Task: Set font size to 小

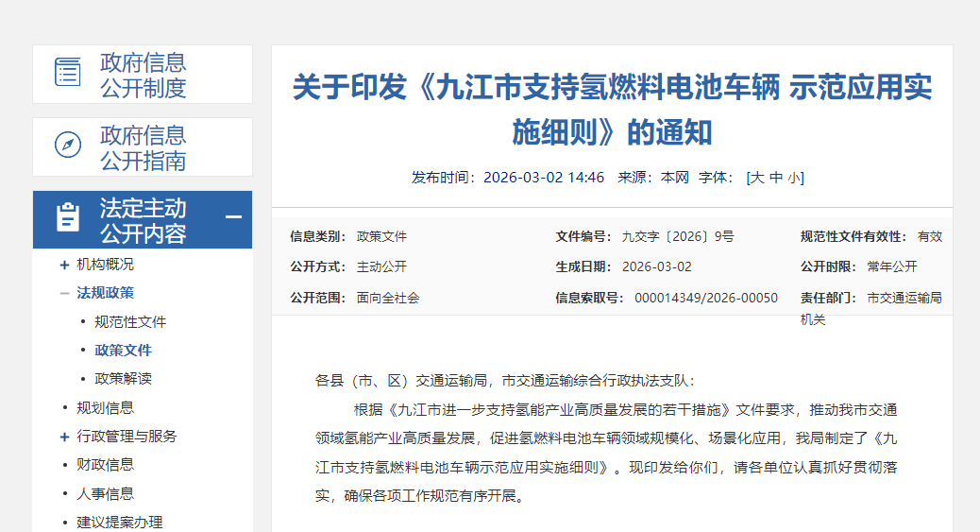Action: pyautogui.click(x=794, y=178)
